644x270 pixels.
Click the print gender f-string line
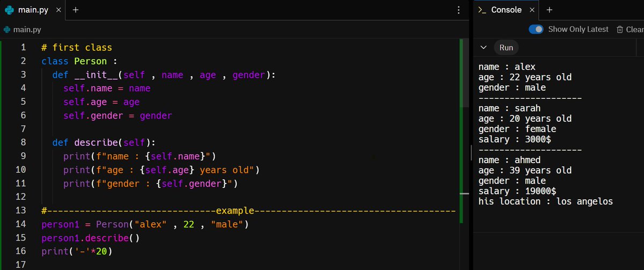pyautogui.click(x=150, y=184)
